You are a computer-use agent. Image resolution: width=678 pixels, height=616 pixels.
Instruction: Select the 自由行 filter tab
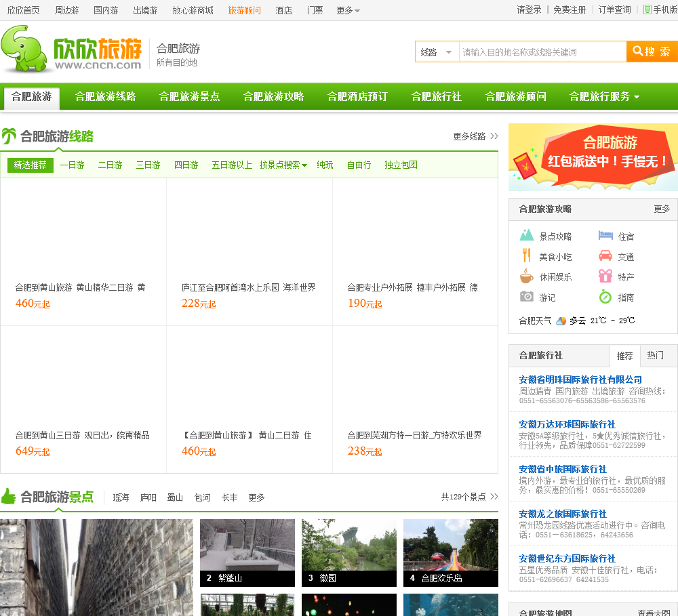pos(359,165)
